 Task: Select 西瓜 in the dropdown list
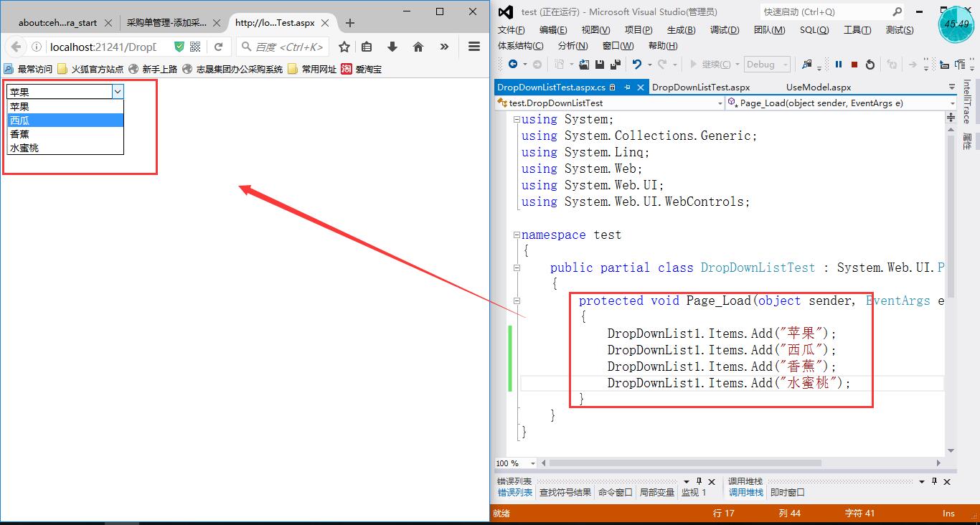(x=65, y=120)
